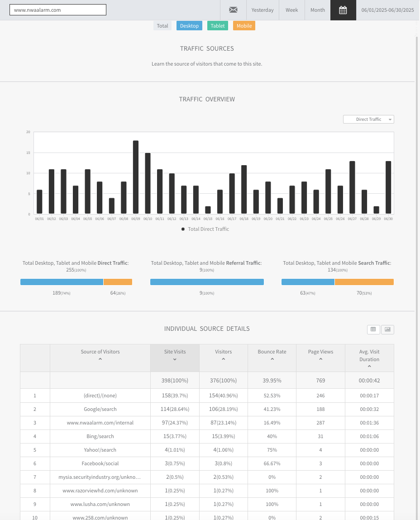Show Month data range

click(317, 10)
